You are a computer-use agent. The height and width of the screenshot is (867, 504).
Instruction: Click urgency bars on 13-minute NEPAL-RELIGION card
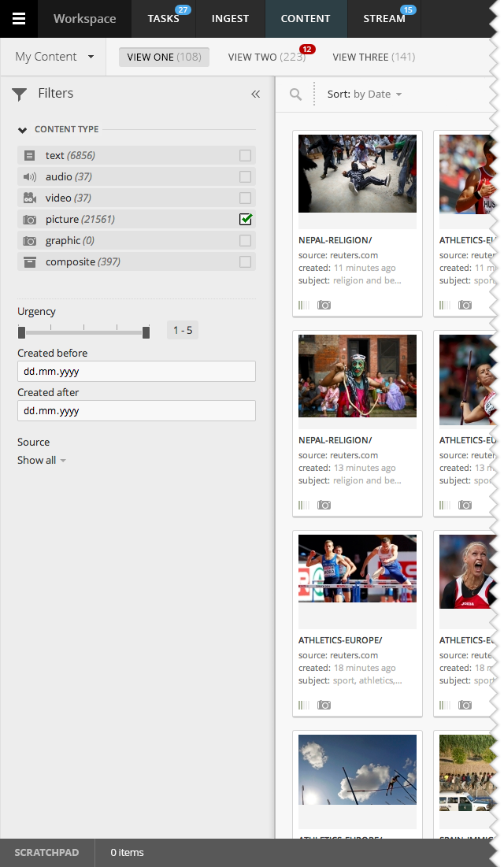tap(304, 505)
